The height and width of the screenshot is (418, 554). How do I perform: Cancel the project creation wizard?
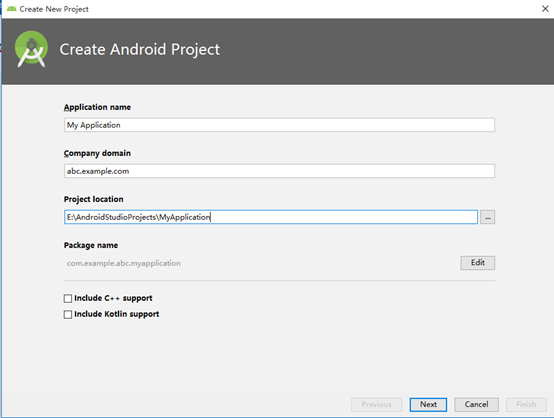tap(476, 405)
